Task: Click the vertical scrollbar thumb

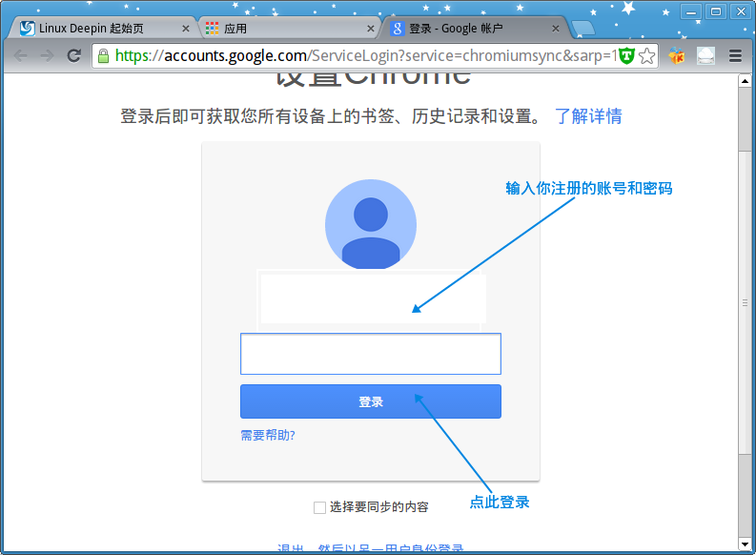Action: 745,302
